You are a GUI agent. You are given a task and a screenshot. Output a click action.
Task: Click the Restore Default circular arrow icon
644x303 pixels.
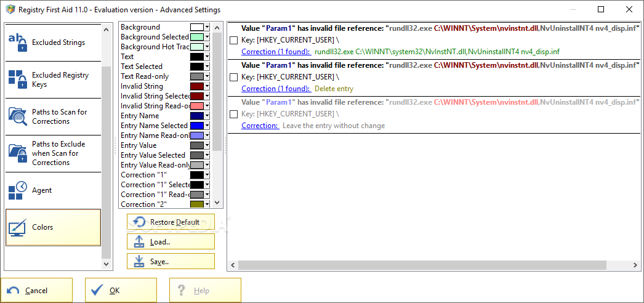coord(139,222)
